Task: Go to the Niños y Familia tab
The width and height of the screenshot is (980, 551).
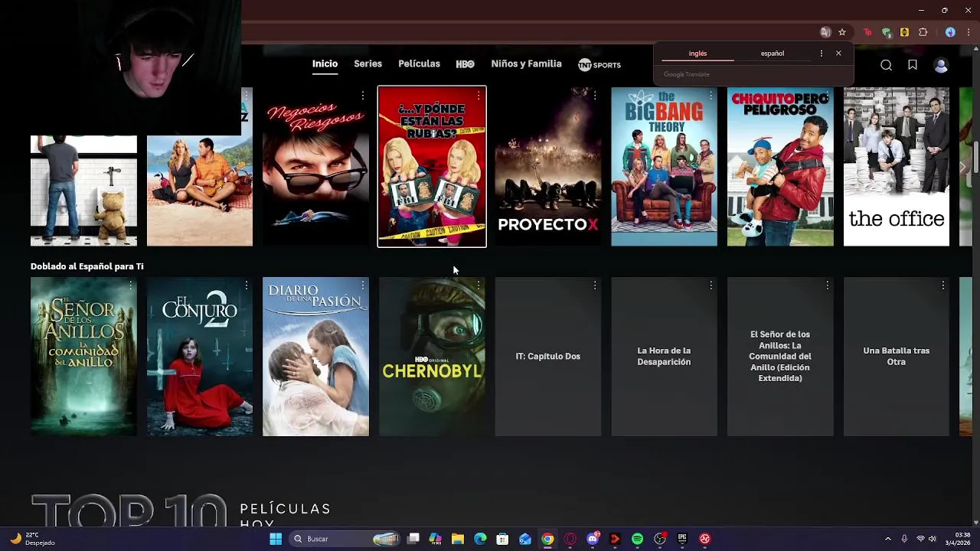Action: 526,64
